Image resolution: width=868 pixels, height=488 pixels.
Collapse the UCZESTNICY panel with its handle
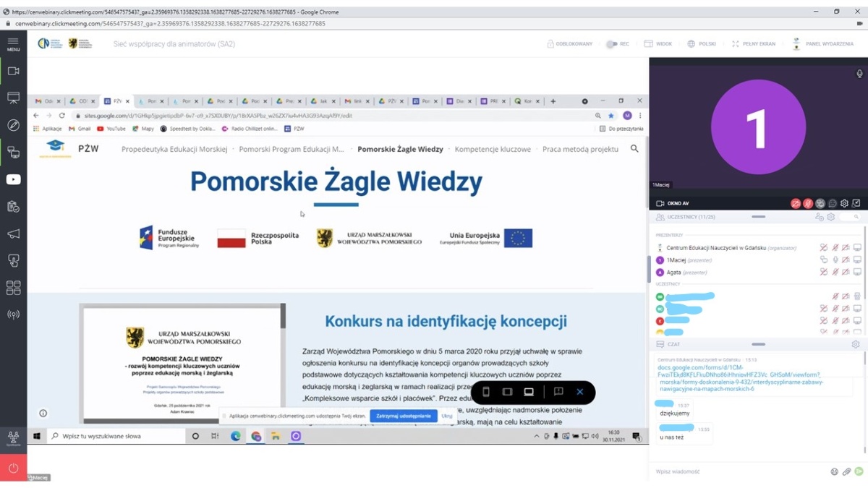pos(759,216)
